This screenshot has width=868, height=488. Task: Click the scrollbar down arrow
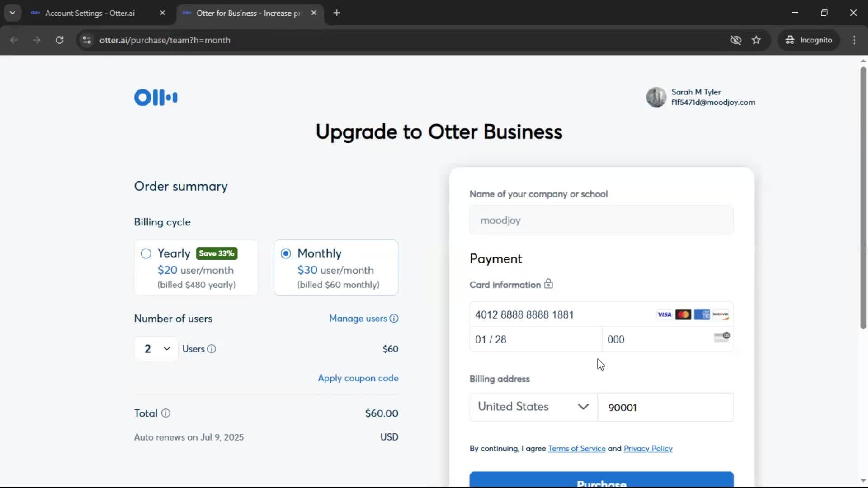(863, 481)
